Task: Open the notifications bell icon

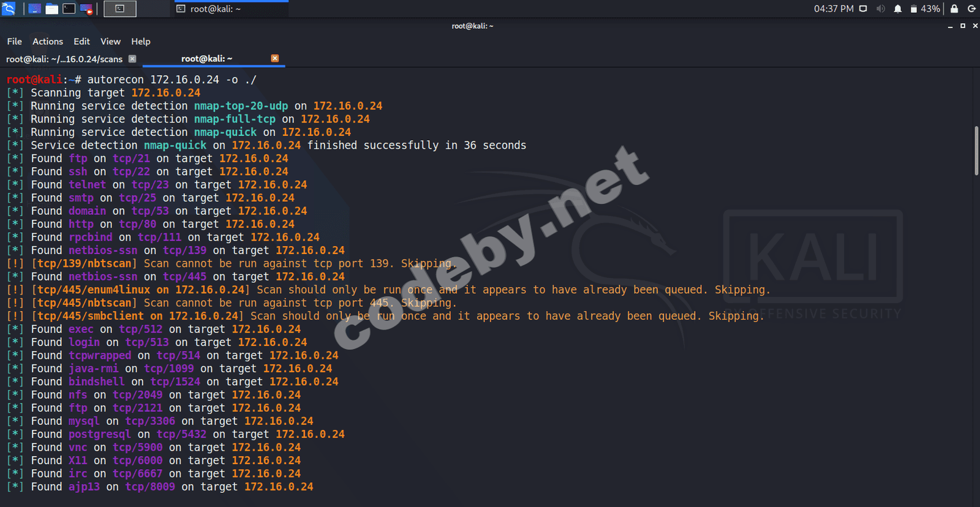Action: pos(898,9)
